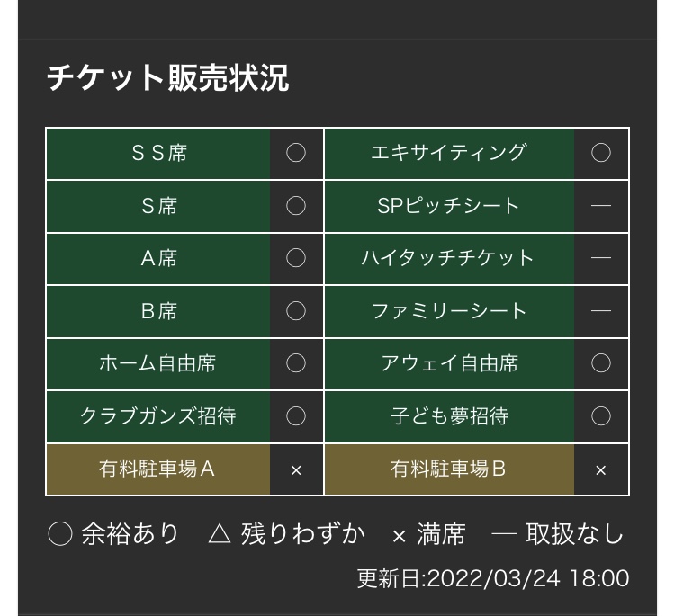The image size is (675, 616).
Task: Click the クラブガンズ招待 cell
Action: click(158, 416)
